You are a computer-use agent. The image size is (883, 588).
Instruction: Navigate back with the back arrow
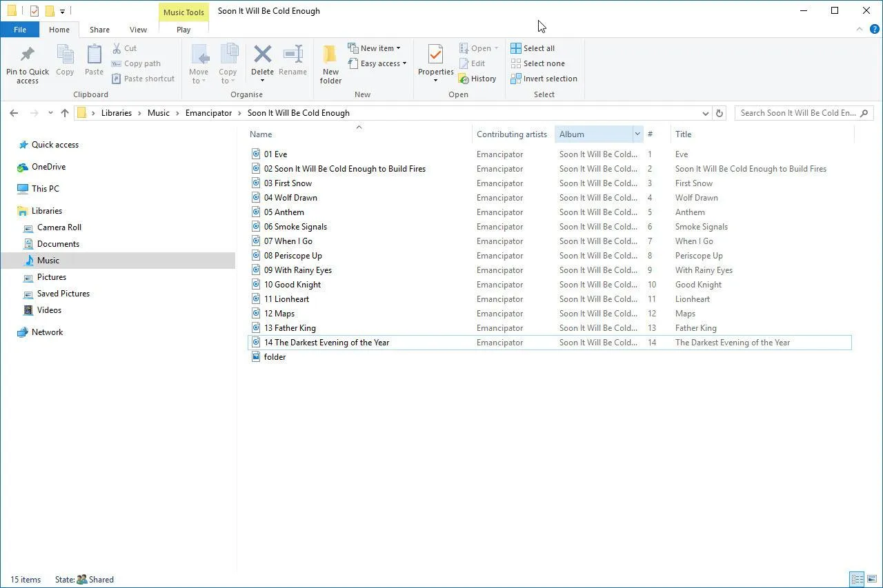(x=14, y=113)
